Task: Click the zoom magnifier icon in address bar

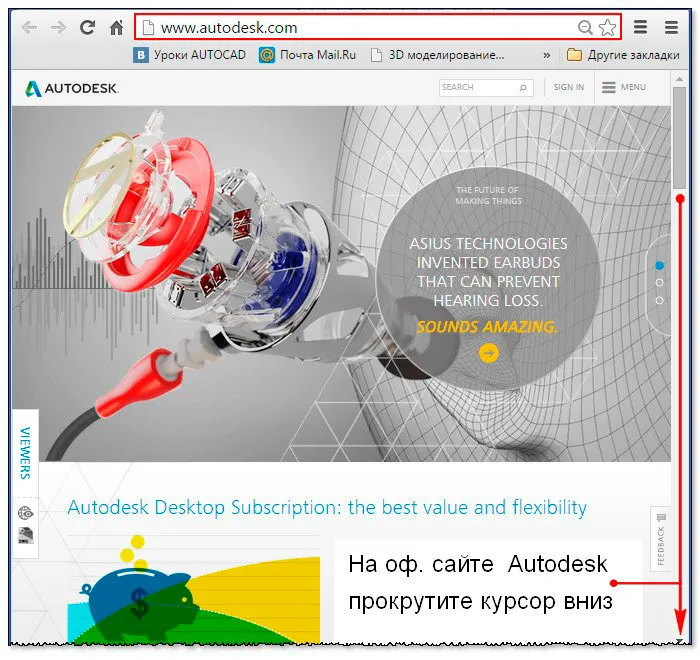Action: pyautogui.click(x=585, y=28)
